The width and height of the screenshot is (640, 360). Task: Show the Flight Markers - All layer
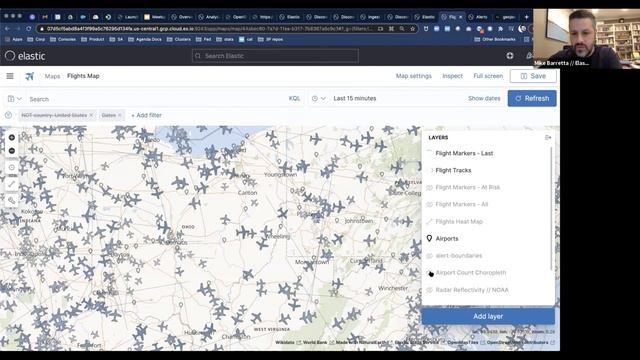pyautogui.click(x=429, y=204)
